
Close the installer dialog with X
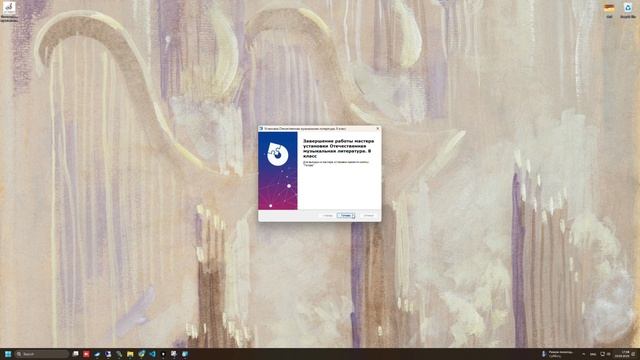[x=378, y=129]
